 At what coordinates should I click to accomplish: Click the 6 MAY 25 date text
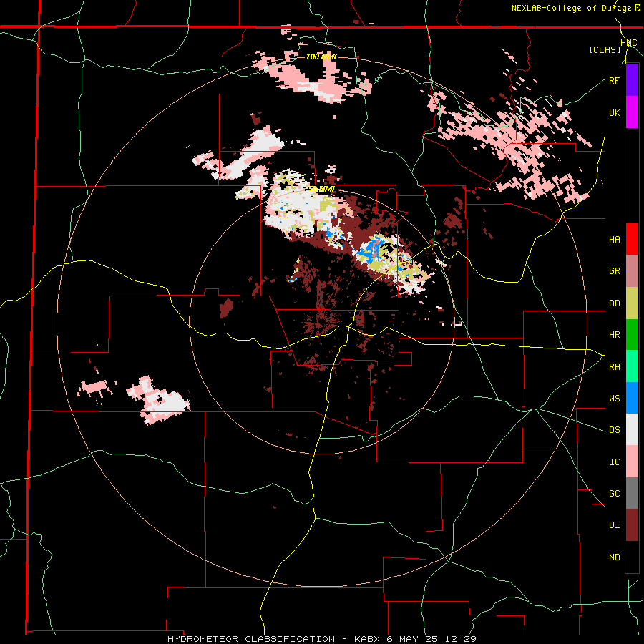[412, 639]
